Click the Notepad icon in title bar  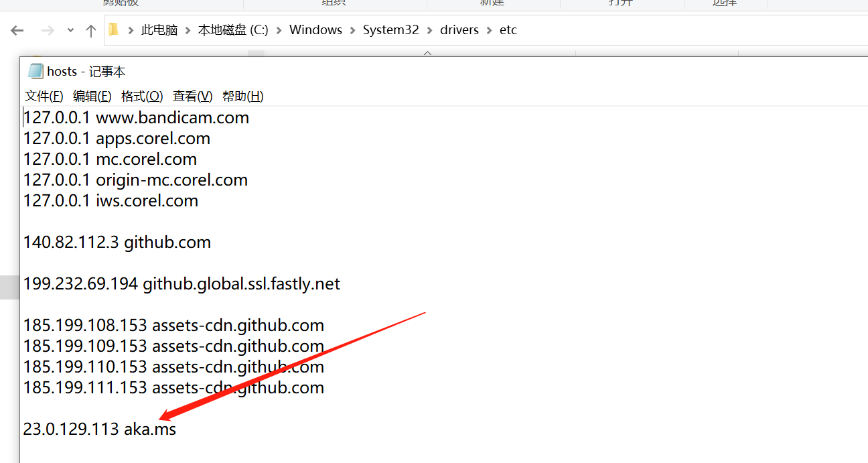[x=35, y=71]
